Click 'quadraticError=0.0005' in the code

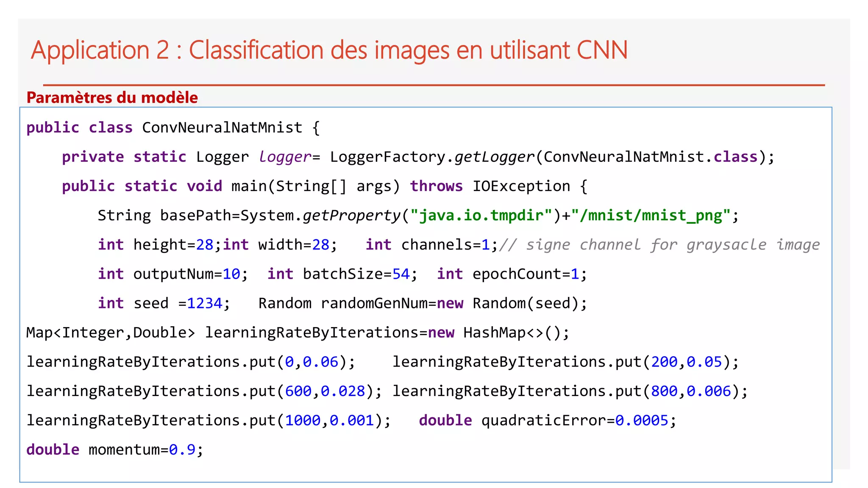pyautogui.click(x=575, y=420)
